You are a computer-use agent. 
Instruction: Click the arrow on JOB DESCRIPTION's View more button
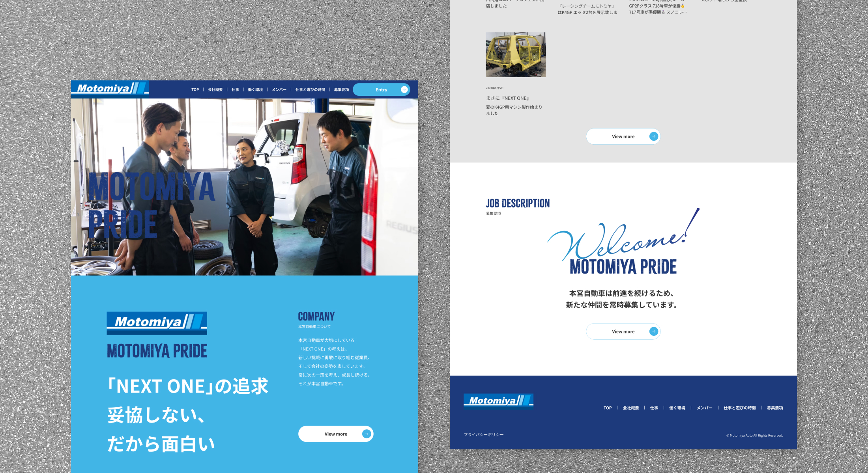click(x=653, y=331)
